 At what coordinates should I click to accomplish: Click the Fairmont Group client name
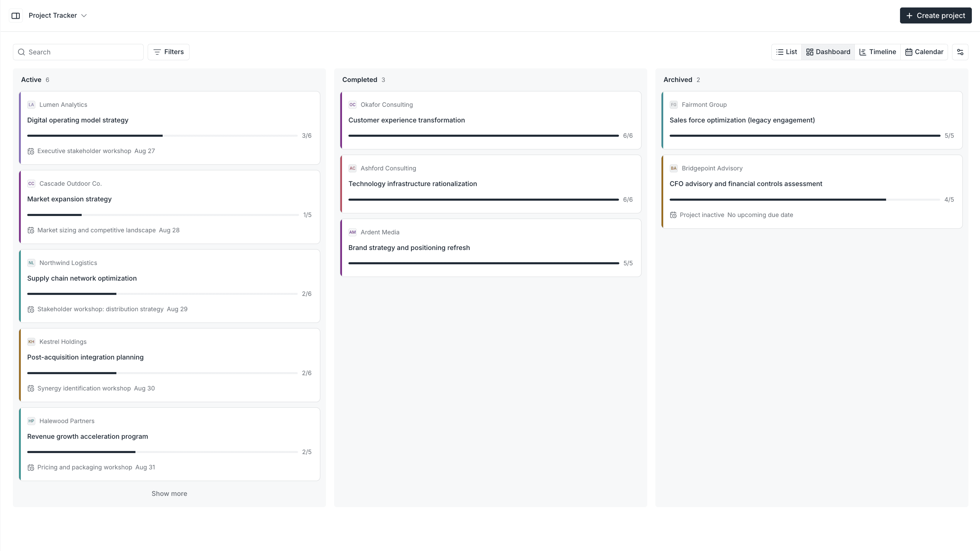[x=704, y=104]
